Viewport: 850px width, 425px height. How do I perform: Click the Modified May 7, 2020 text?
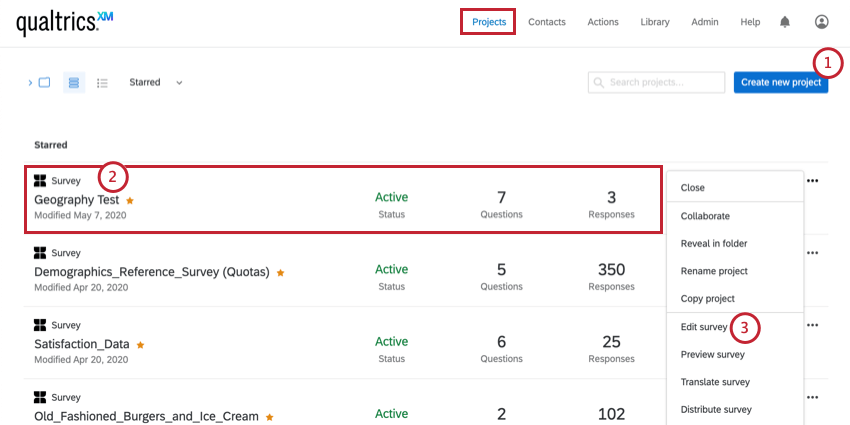80,215
